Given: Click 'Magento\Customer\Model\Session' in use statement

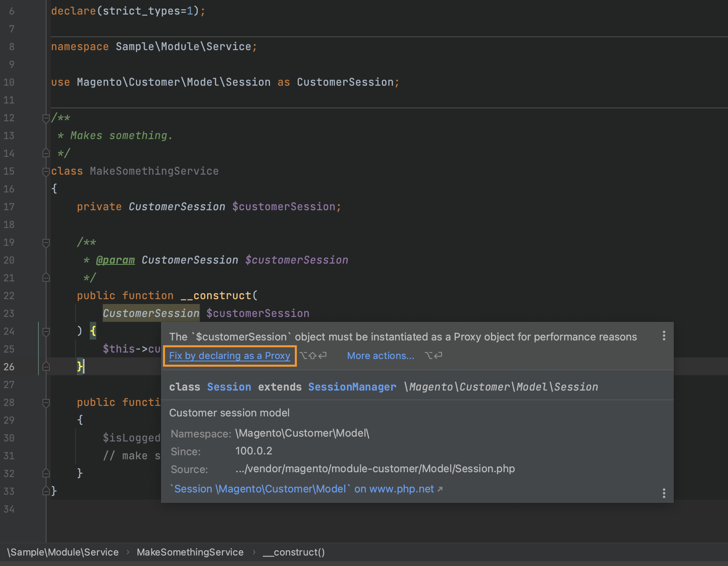Looking at the screenshot, I should click(174, 82).
